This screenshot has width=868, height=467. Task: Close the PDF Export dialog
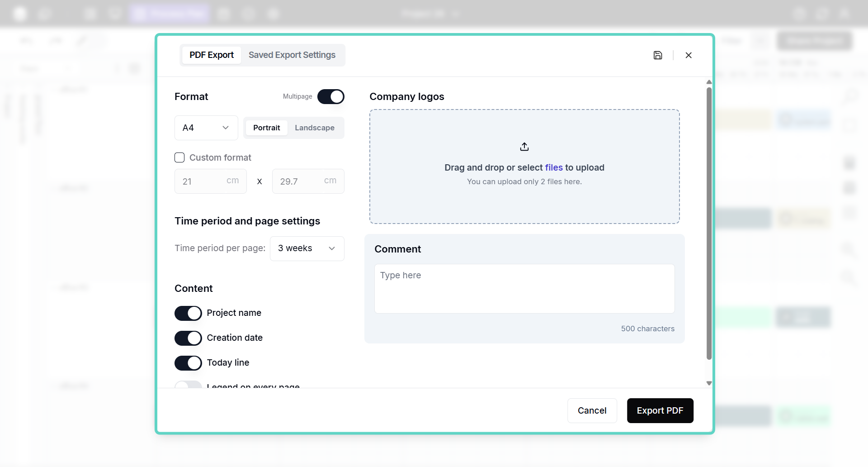click(x=689, y=55)
